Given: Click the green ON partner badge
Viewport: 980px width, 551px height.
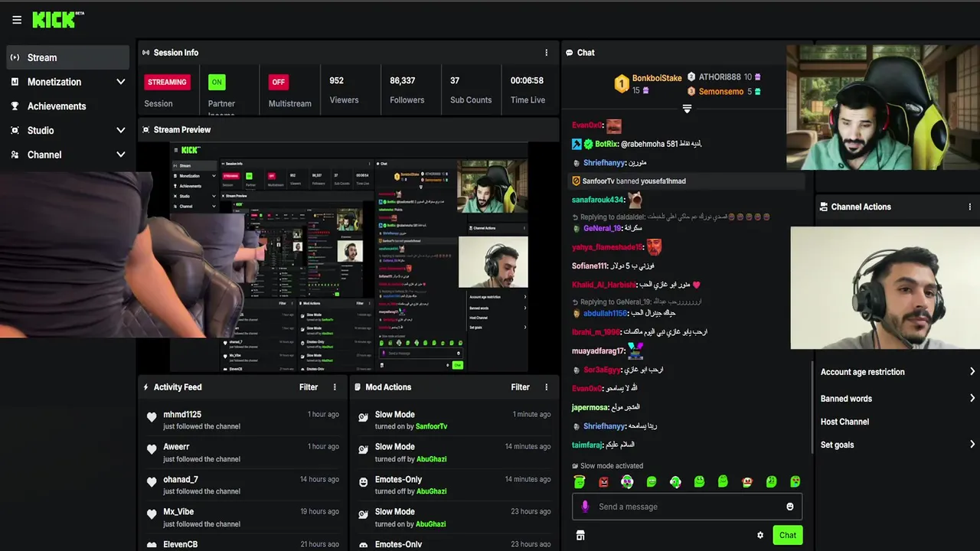Looking at the screenshot, I should (x=217, y=82).
